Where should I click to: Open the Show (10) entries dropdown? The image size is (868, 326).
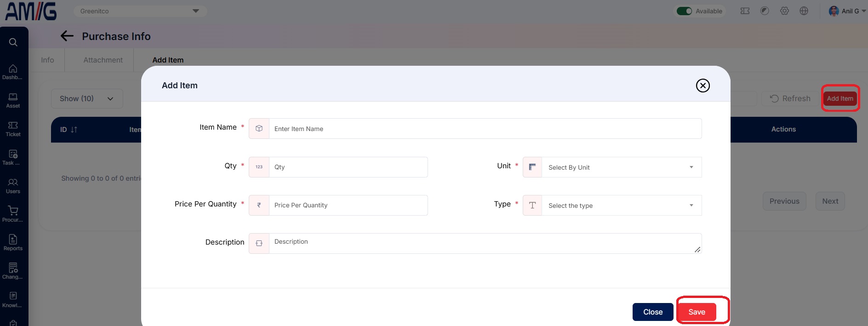pos(87,98)
